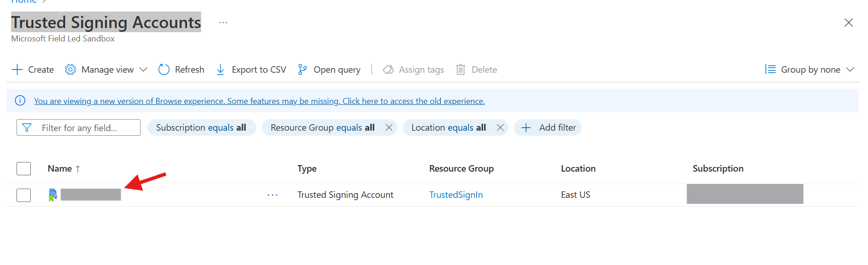Click the Refresh circular arrow icon
The width and height of the screenshot is (868, 265).
coord(164,69)
